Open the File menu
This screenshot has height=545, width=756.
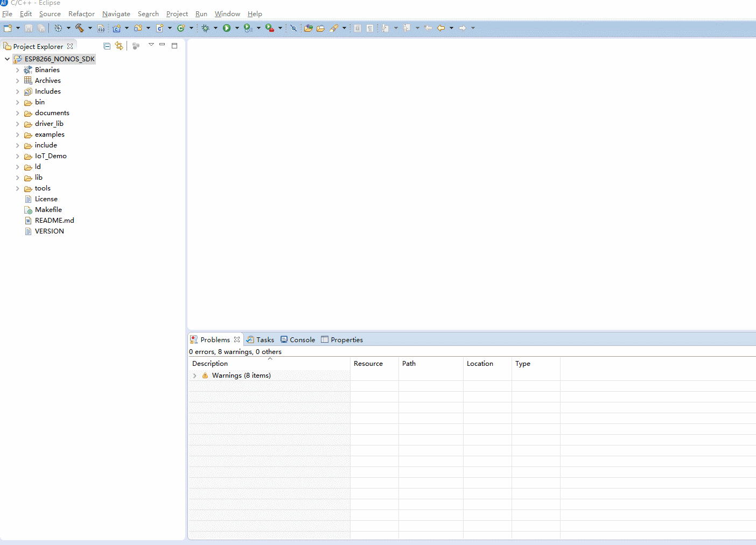tap(7, 14)
